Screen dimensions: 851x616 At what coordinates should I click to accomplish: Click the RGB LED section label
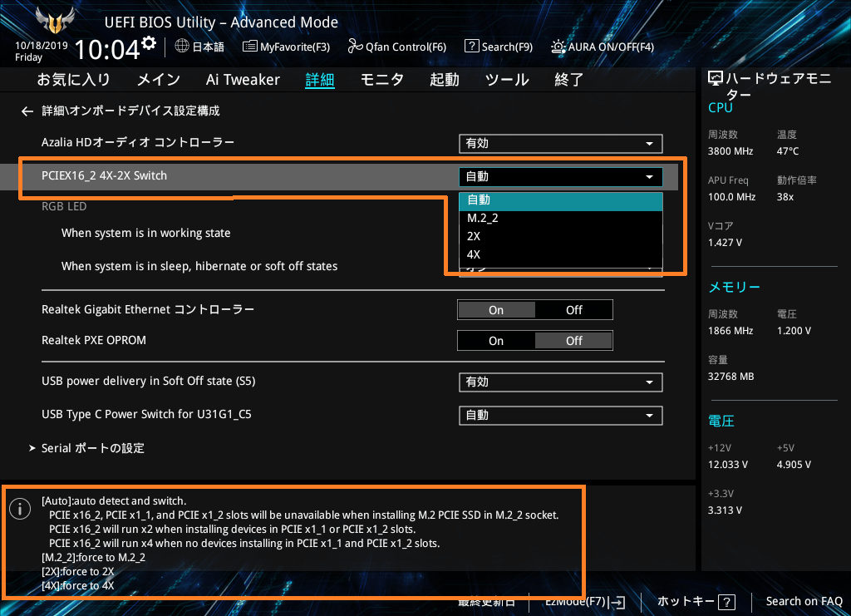tap(64, 206)
